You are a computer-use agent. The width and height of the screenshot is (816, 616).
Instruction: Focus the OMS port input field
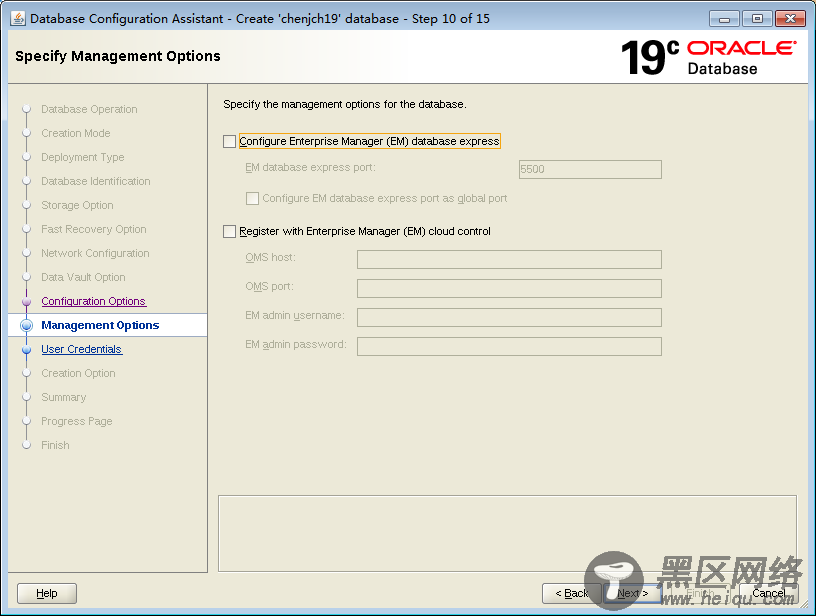point(509,288)
